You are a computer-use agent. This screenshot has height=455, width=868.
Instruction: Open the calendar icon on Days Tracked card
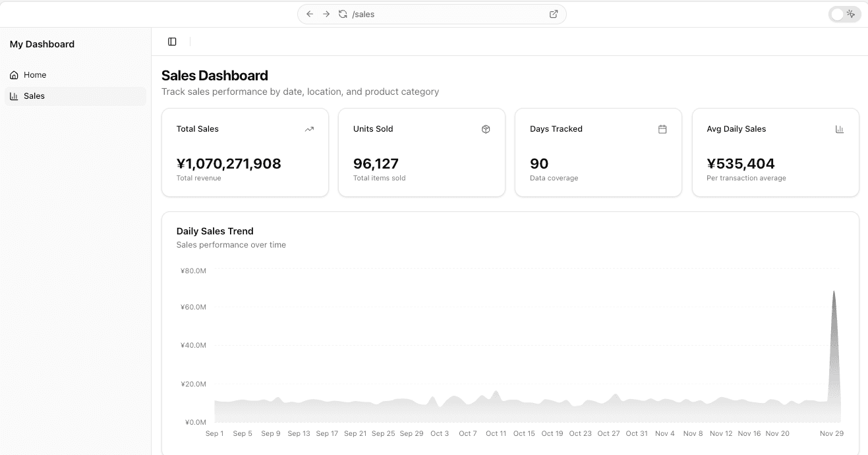click(662, 129)
